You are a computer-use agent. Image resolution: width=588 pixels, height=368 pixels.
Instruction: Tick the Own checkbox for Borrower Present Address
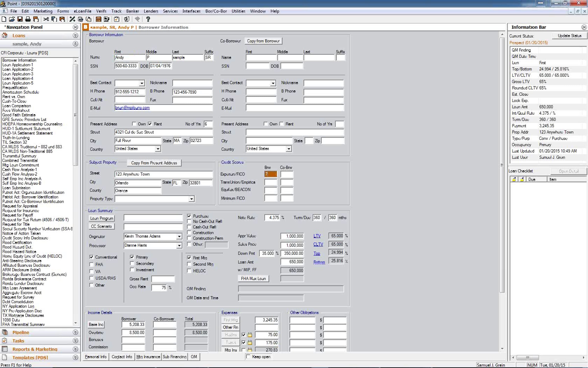click(134, 124)
